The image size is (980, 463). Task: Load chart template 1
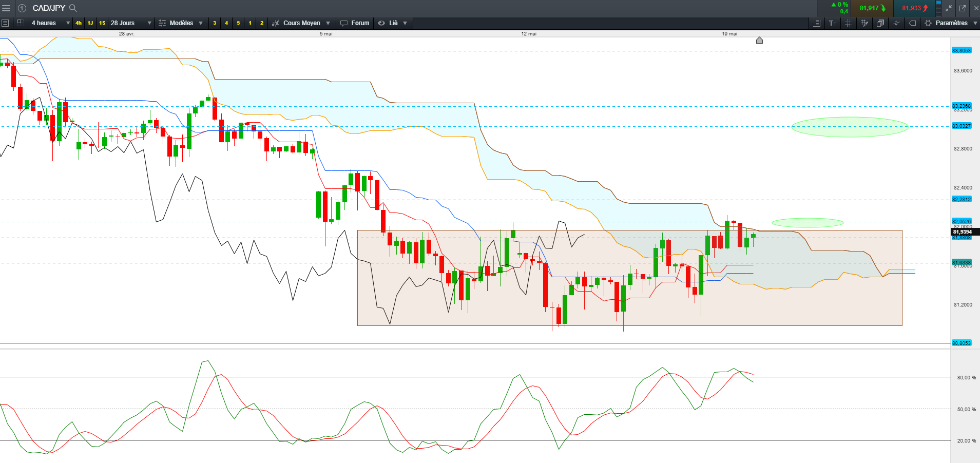click(250, 23)
